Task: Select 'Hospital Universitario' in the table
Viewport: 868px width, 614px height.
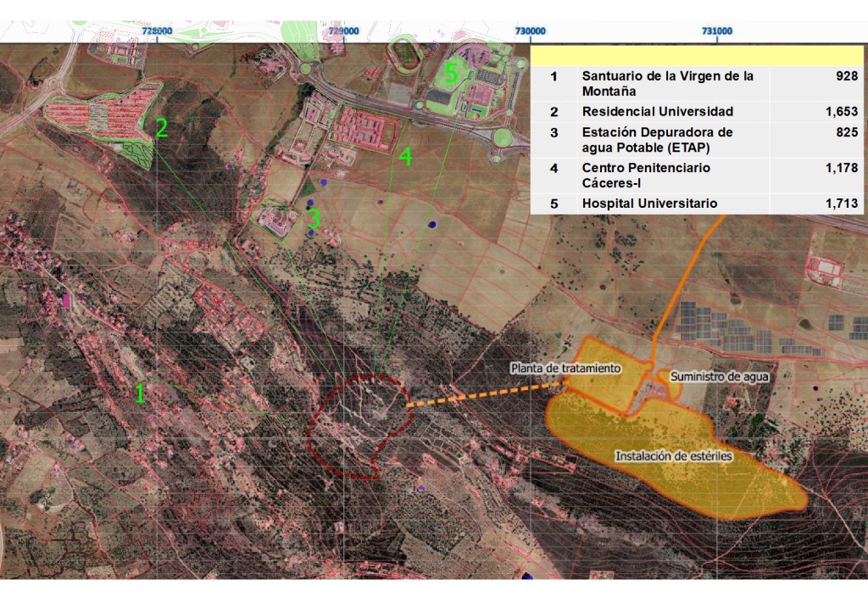Action: pos(649,204)
